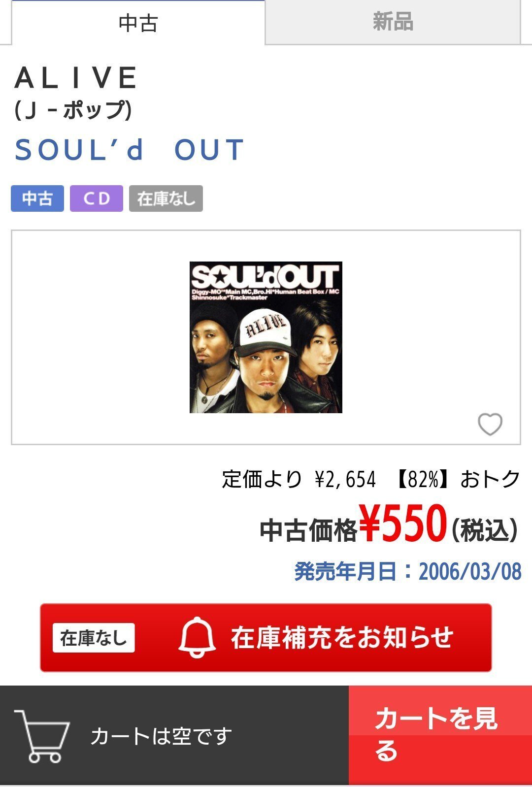This screenshot has width=532, height=787.
Task: Click the blue 中古 tag badge
Action: [x=37, y=198]
